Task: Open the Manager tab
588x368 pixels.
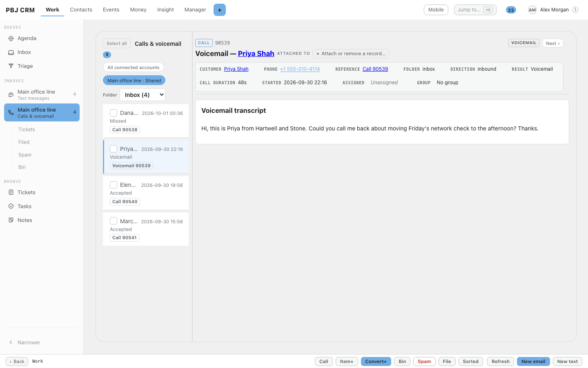Action: tap(195, 10)
